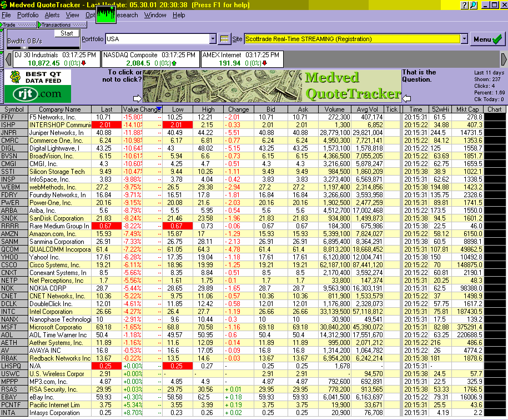Image resolution: width=508 pixels, height=420 pixels.
Task: Switch to the Transactions tab
Action: coord(56,25)
